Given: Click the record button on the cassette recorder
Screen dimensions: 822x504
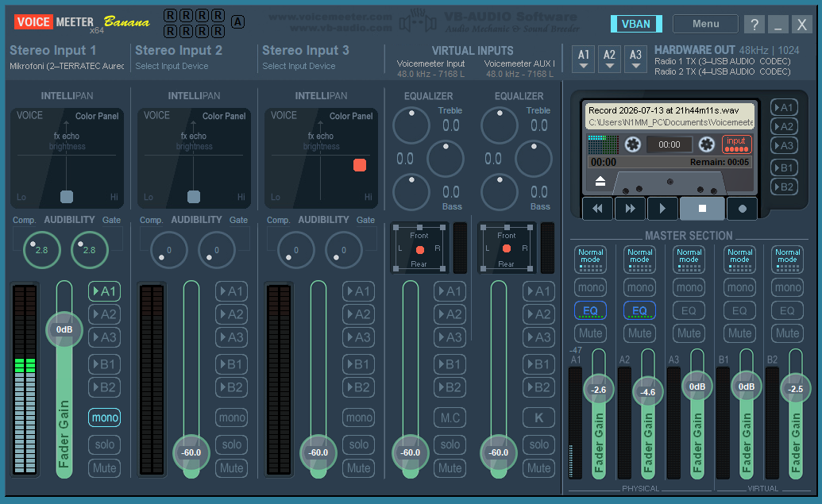Looking at the screenshot, I should pos(742,209).
